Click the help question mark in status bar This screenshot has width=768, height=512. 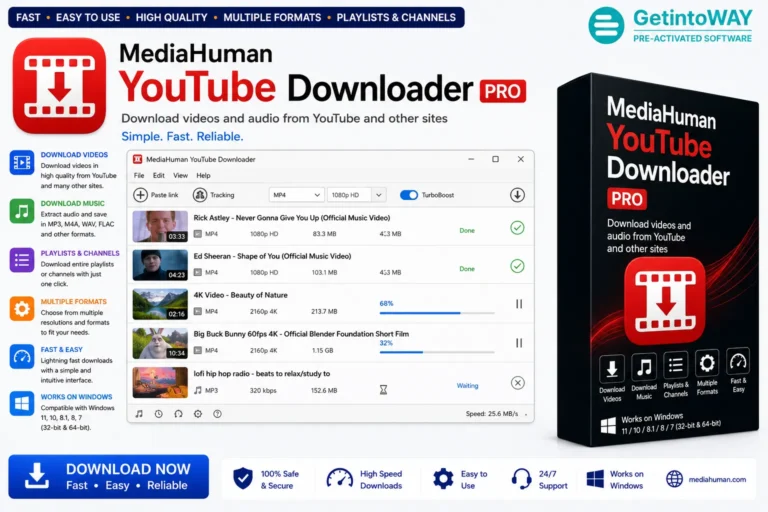click(217, 414)
